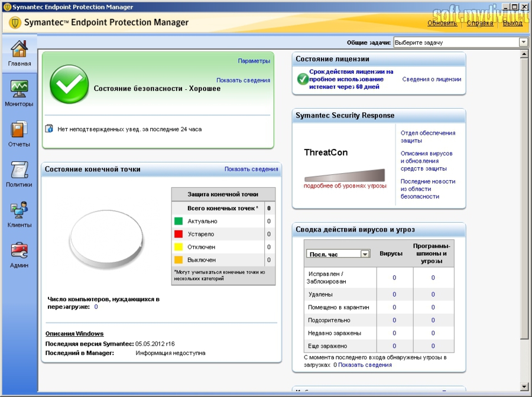Viewport: 532px width, 397px height.
Task: Click the scrollbar up arrow
Action: point(524,54)
